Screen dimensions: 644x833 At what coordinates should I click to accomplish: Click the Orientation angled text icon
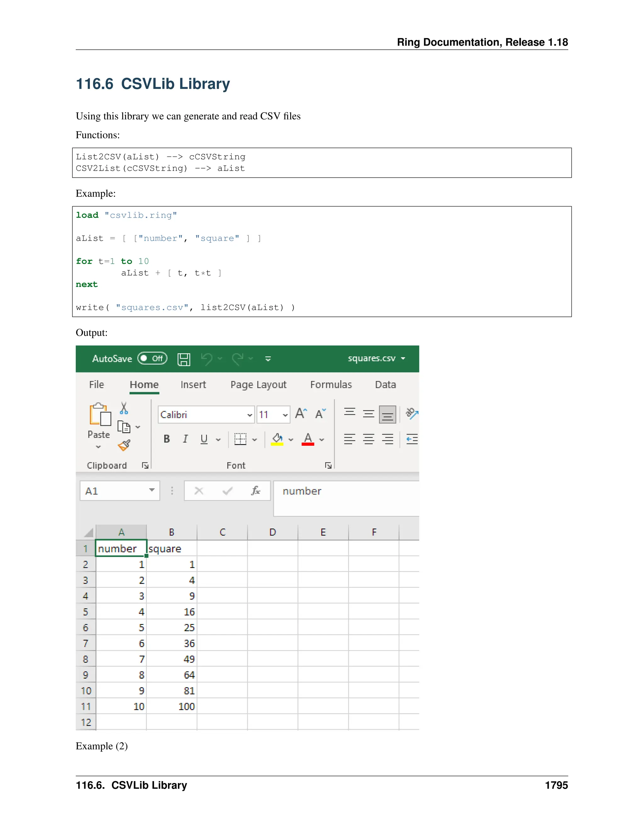(412, 413)
